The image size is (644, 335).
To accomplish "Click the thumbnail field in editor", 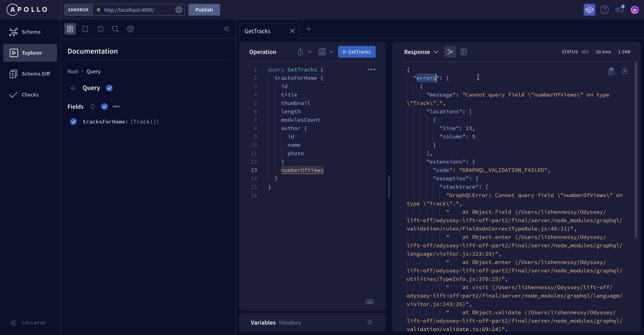I will [x=296, y=103].
